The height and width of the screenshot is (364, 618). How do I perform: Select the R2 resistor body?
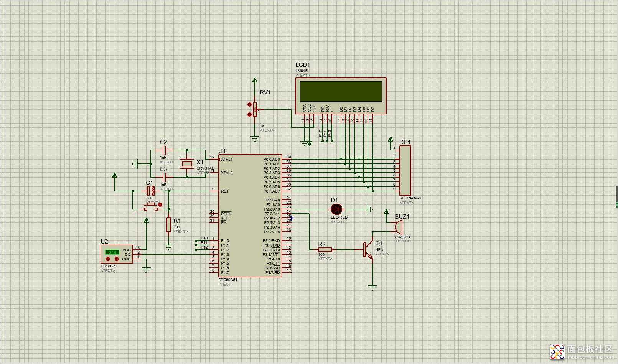coord(325,250)
